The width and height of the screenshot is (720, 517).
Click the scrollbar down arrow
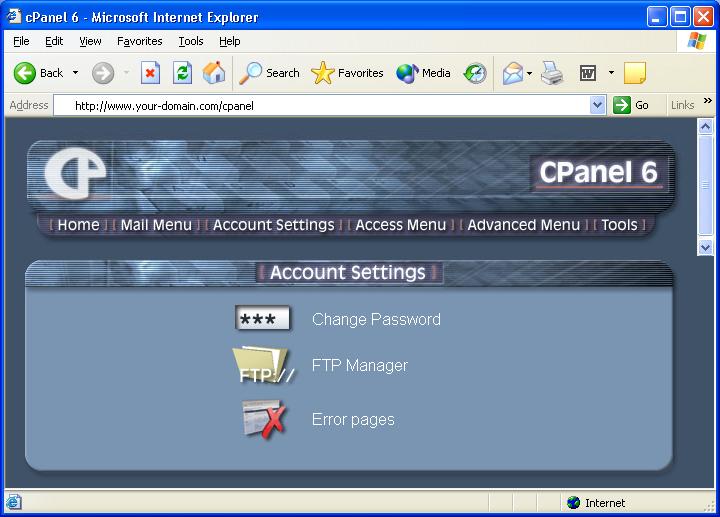click(705, 247)
